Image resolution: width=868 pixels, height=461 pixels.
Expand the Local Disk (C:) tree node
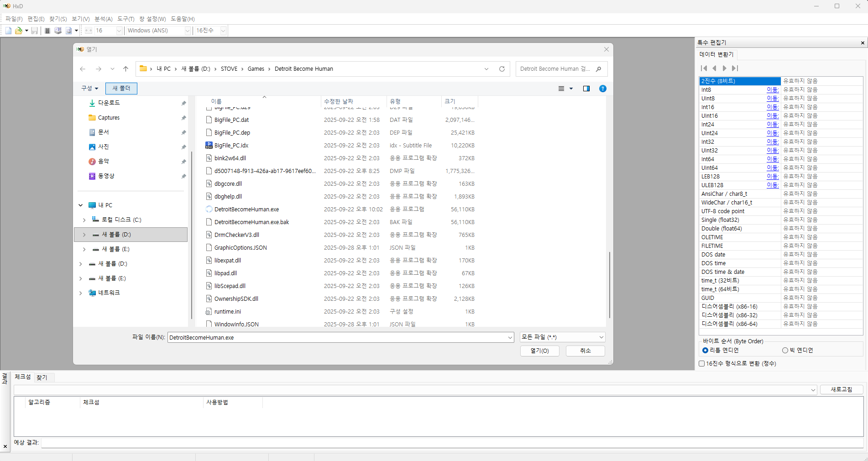(x=84, y=220)
